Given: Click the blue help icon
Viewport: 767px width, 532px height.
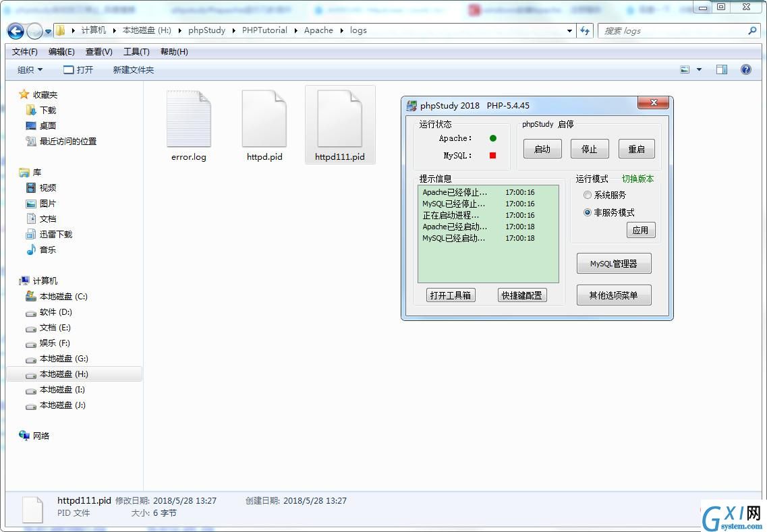Looking at the screenshot, I should (745, 69).
